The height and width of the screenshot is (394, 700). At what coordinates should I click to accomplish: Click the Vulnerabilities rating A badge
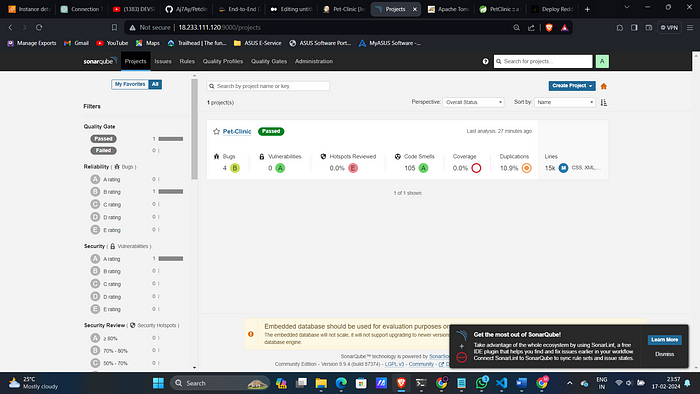coord(280,168)
